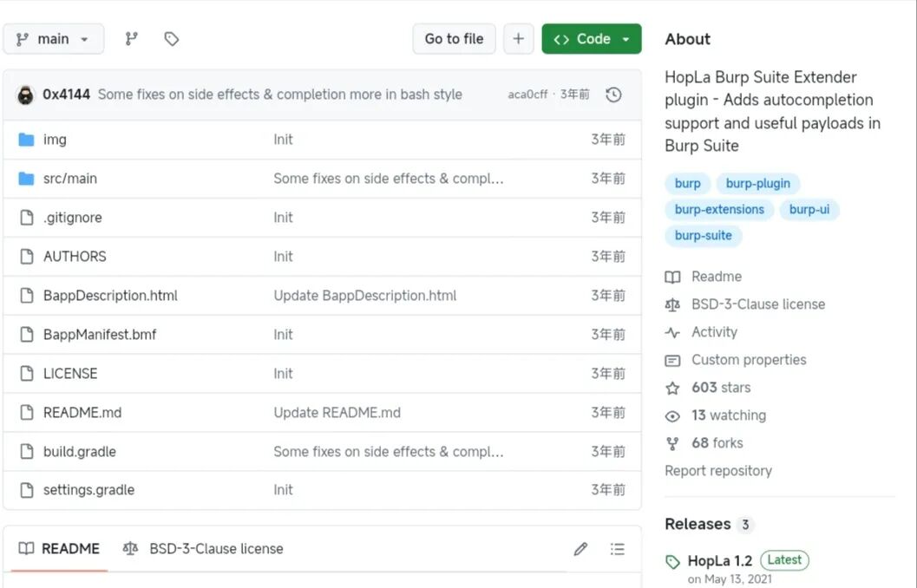View commit history clock icon
The width and height of the screenshot is (917, 588).
613,95
